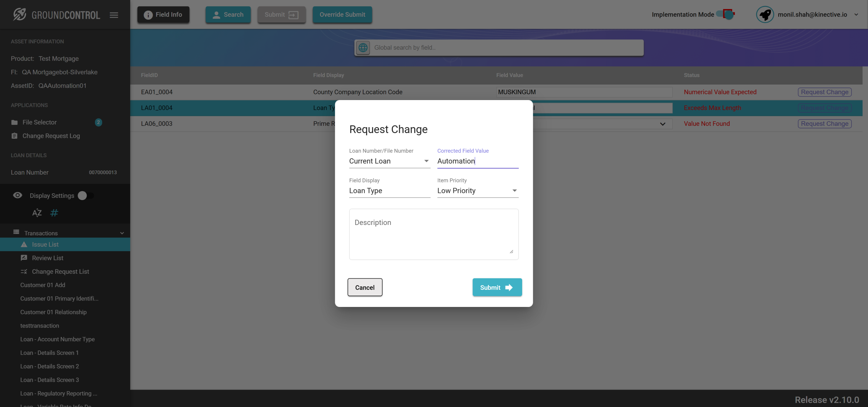Toggle the Display Settings switch

(x=86, y=195)
